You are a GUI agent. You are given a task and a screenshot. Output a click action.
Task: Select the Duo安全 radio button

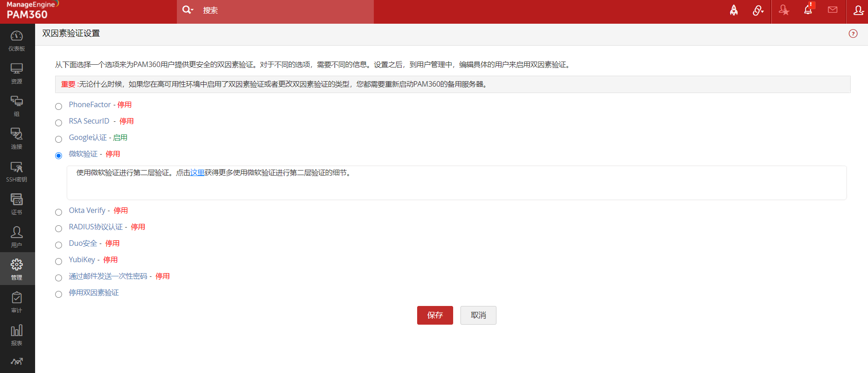[x=58, y=245]
